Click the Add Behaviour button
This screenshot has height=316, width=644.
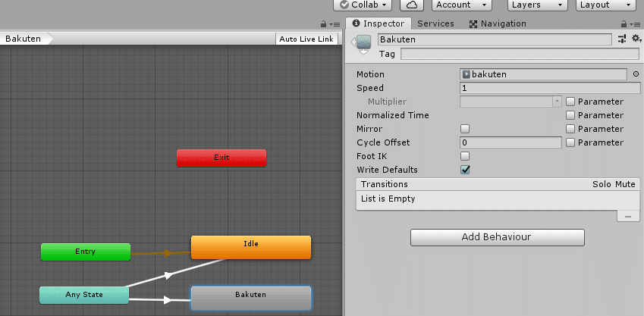point(497,236)
